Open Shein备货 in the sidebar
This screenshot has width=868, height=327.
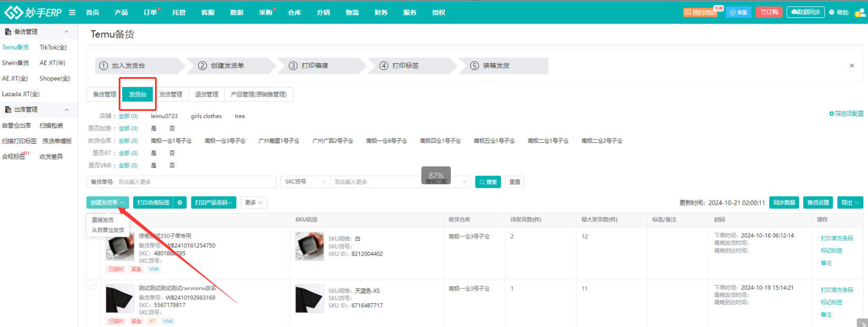point(15,63)
